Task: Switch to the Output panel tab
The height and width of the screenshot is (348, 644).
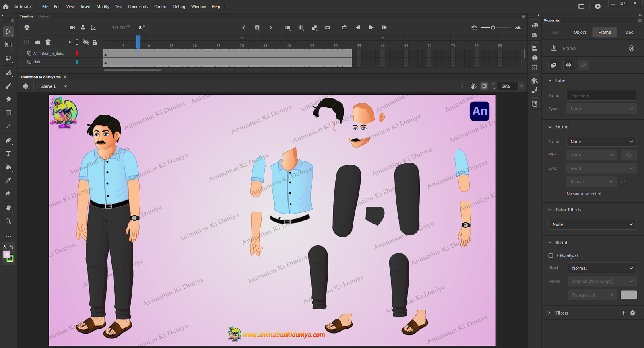Action: pos(44,16)
